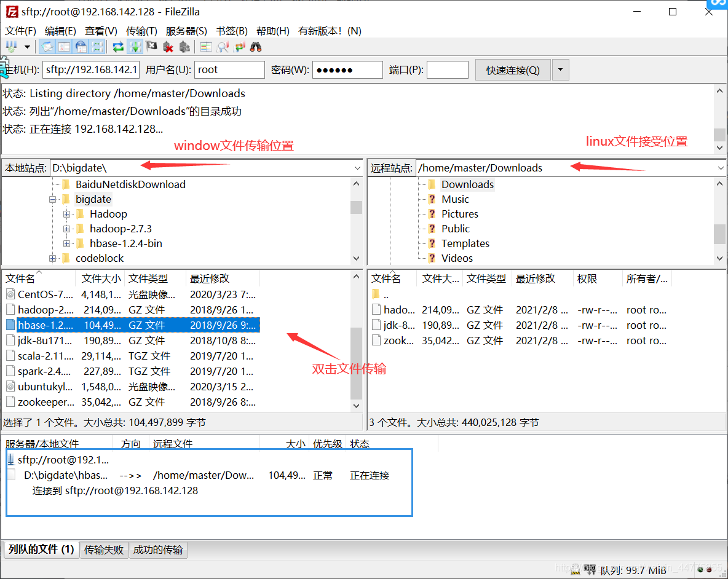Select remote zook file row
This screenshot has width=728, height=579.
tap(520, 341)
